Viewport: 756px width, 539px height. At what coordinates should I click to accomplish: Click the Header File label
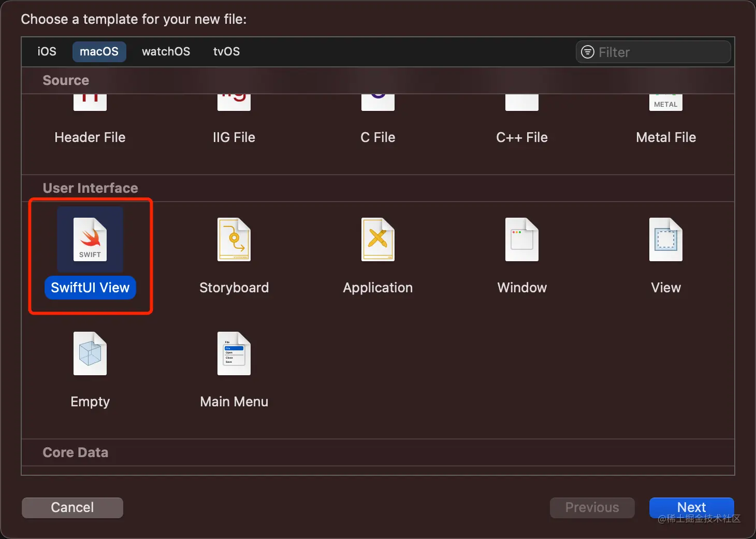tap(90, 137)
